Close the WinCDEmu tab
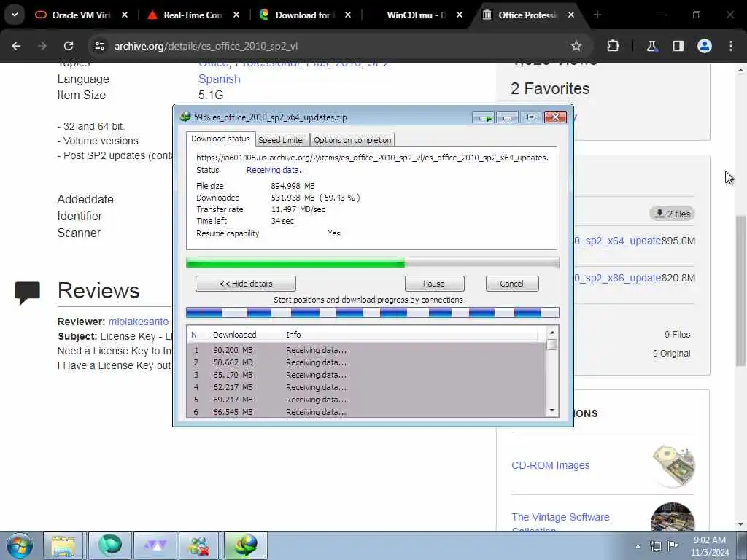 [x=460, y=15]
